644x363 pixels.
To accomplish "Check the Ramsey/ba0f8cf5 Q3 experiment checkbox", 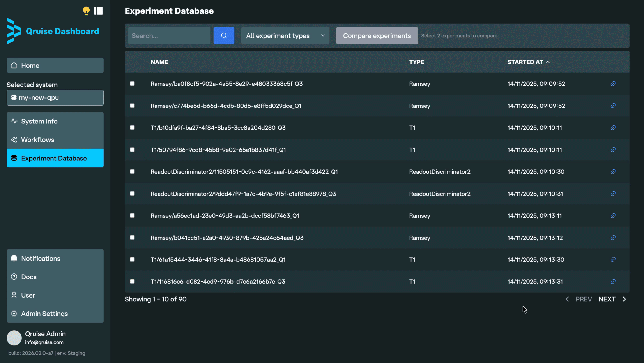I will pos(132,84).
